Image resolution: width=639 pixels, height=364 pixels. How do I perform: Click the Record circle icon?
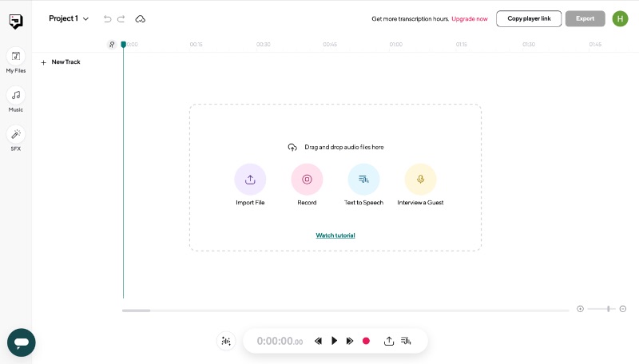pyautogui.click(x=307, y=179)
